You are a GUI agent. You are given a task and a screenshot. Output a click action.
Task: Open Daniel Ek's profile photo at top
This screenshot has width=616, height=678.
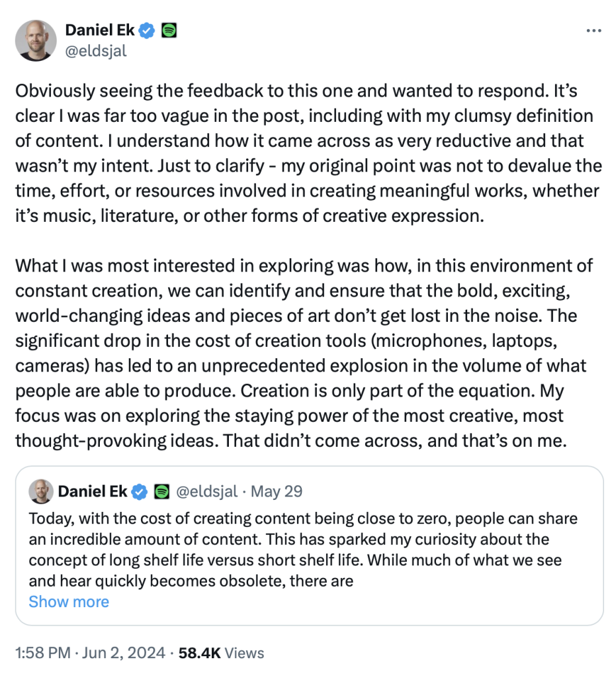[x=36, y=40]
